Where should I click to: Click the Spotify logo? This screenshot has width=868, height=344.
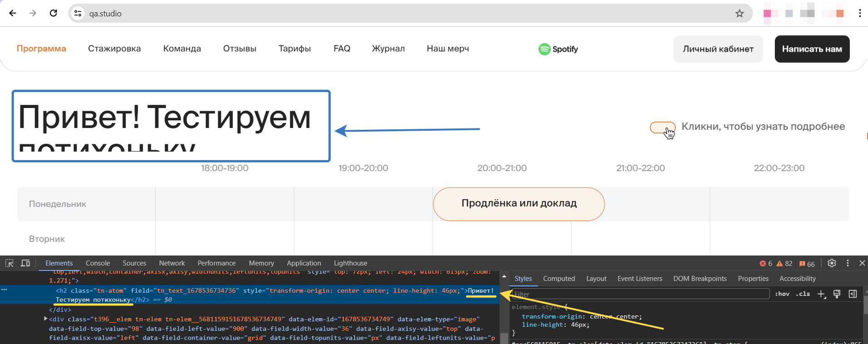tap(558, 49)
